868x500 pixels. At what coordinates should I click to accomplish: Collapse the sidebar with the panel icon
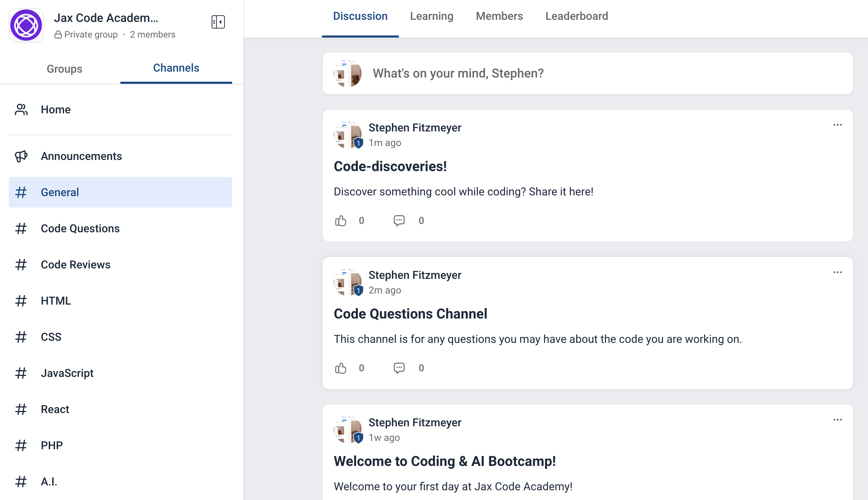click(x=218, y=22)
